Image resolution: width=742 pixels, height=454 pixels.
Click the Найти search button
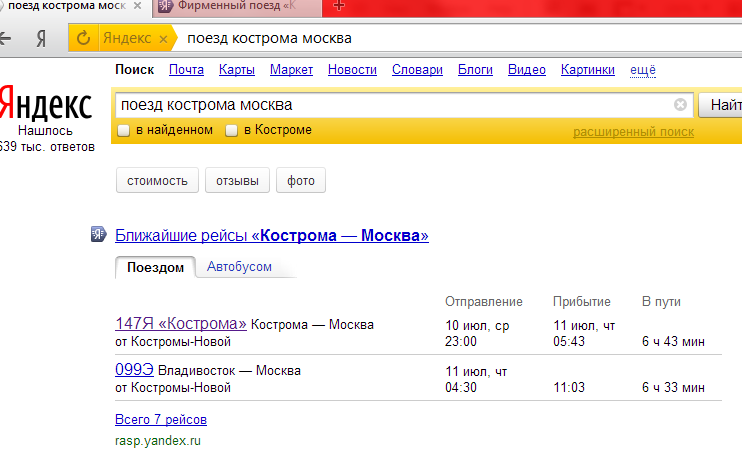(x=720, y=105)
